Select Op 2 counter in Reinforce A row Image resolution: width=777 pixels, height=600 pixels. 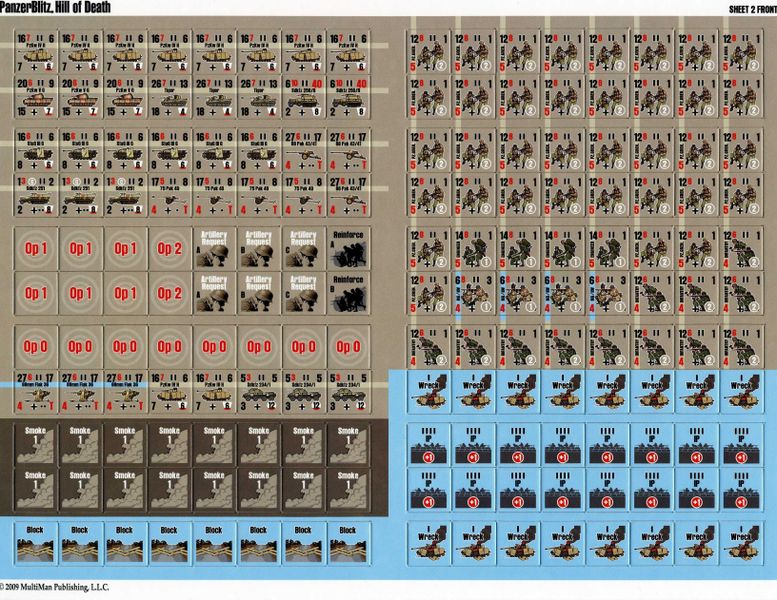coord(169,249)
